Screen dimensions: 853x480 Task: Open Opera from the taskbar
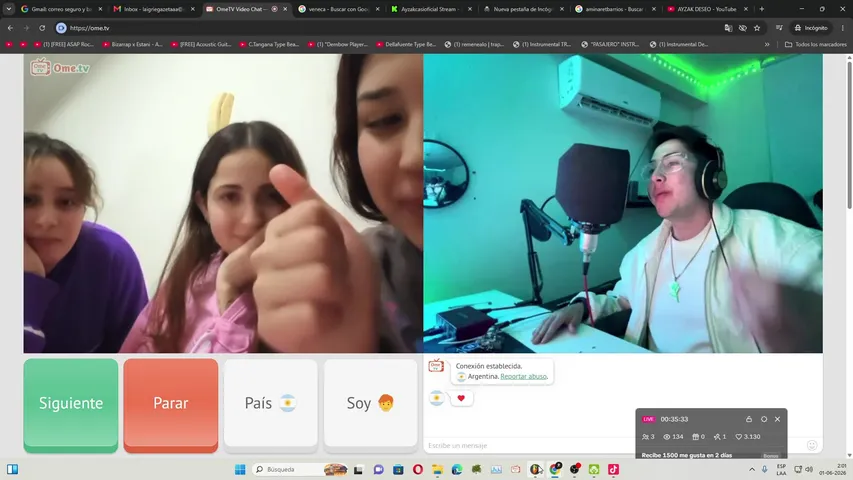tap(417, 469)
